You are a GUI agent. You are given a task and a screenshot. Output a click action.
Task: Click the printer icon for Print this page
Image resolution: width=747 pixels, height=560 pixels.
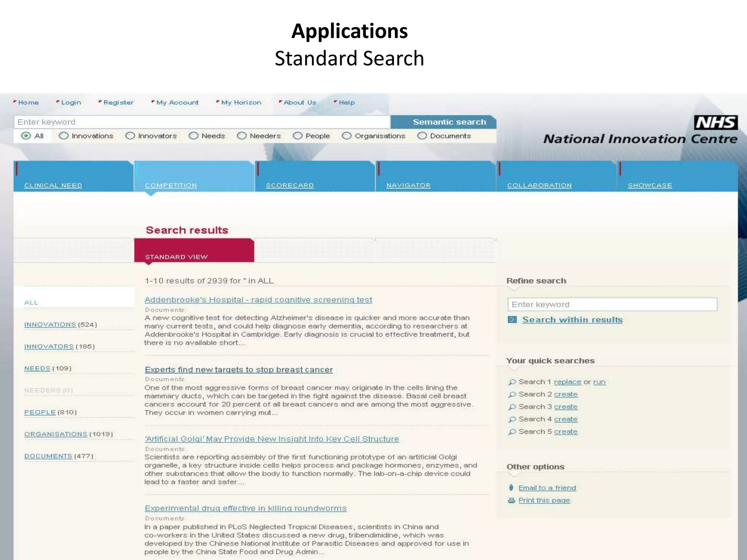click(511, 501)
